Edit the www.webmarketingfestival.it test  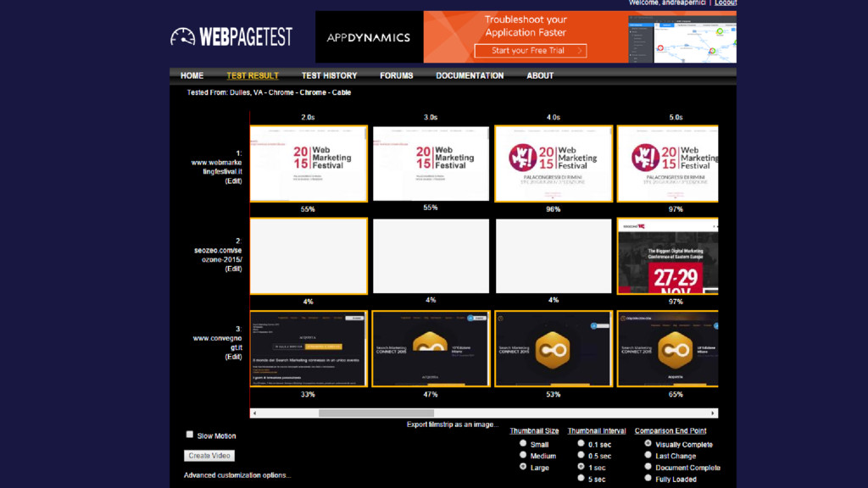[x=234, y=181]
